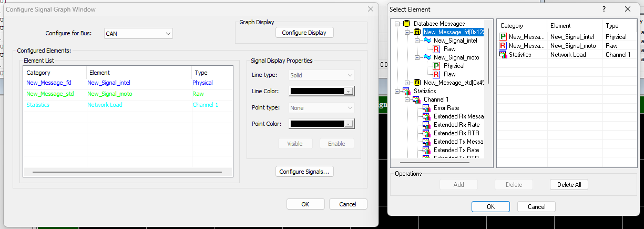644x229 pixels.
Task: Open the Line Color picker swatch
Action: pyautogui.click(x=322, y=91)
